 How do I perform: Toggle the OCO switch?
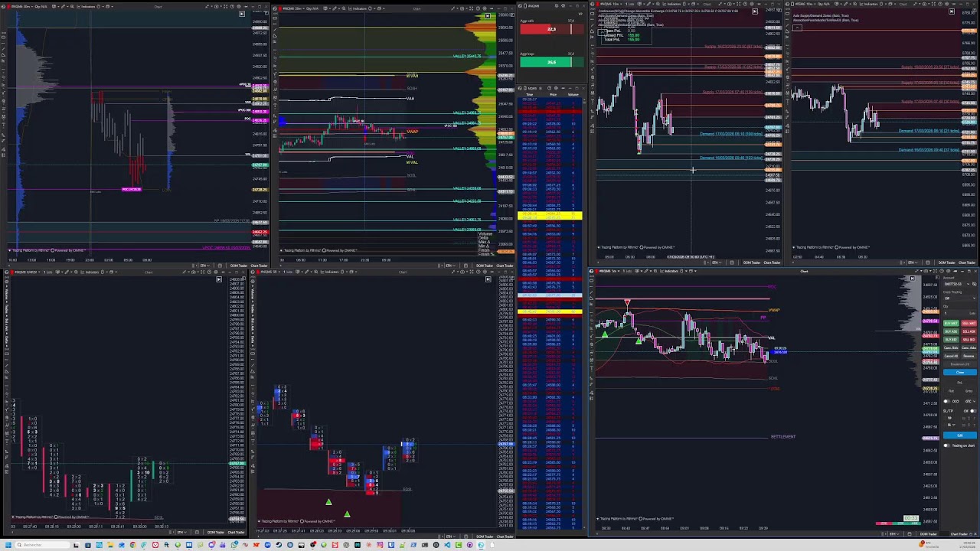point(947,401)
